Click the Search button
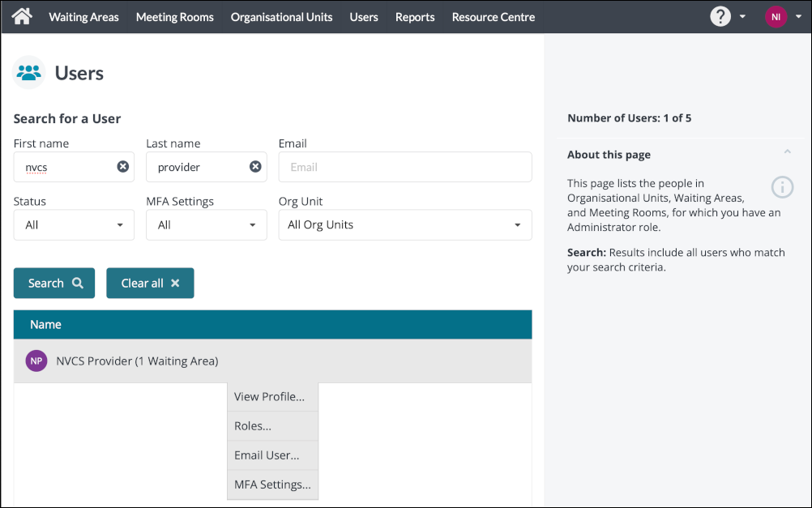Image resolution: width=812 pixels, height=508 pixels. [53, 283]
